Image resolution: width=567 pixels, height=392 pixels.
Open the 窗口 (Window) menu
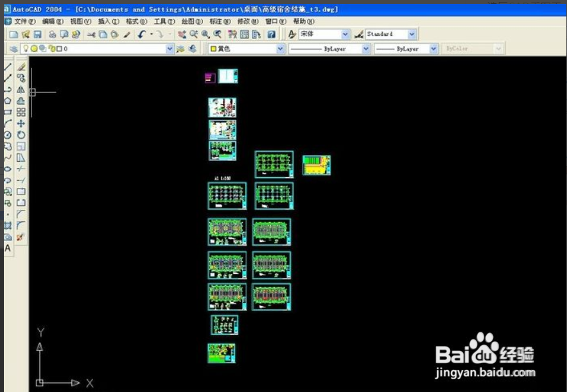pos(276,22)
